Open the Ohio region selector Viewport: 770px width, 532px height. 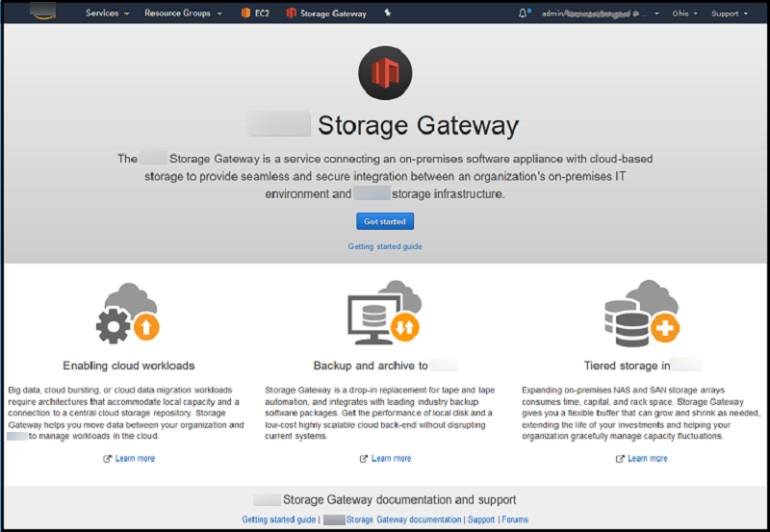point(683,13)
